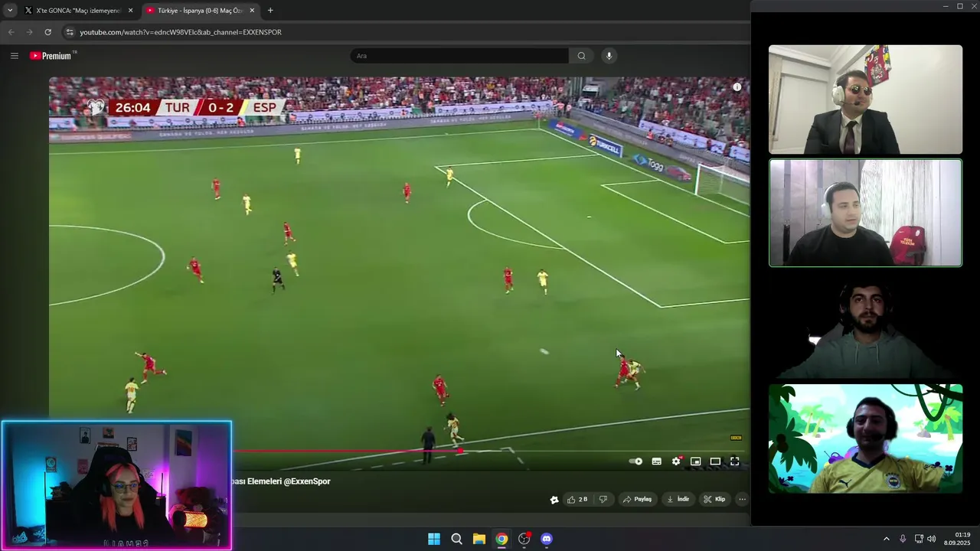Select the top Discord participant with sunglasses
The width and height of the screenshot is (980, 551).
pos(865,99)
